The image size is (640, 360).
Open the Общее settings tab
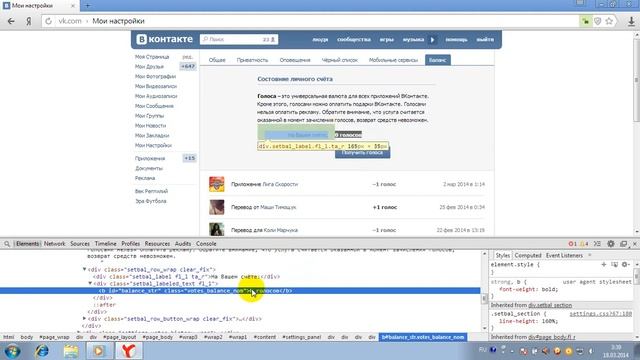217,60
